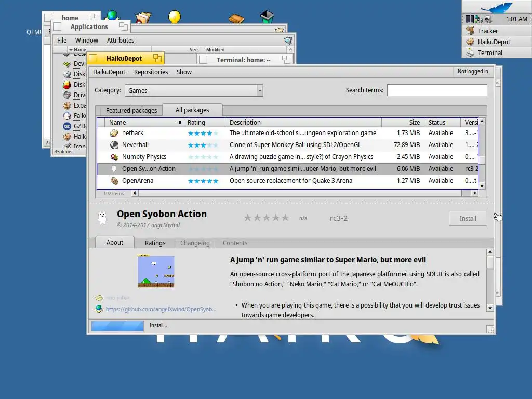Select the About tab
The image size is (532, 399).
coord(115,242)
